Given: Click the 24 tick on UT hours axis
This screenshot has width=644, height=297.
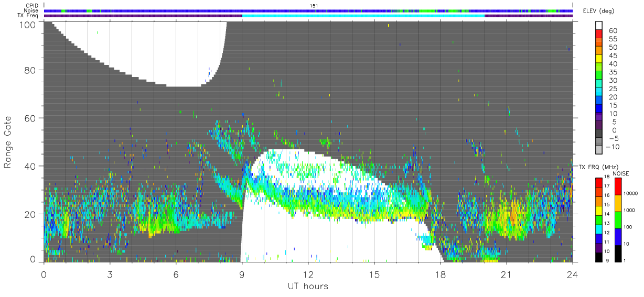Looking at the screenshot, I should pyautogui.click(x=572, y=274).
